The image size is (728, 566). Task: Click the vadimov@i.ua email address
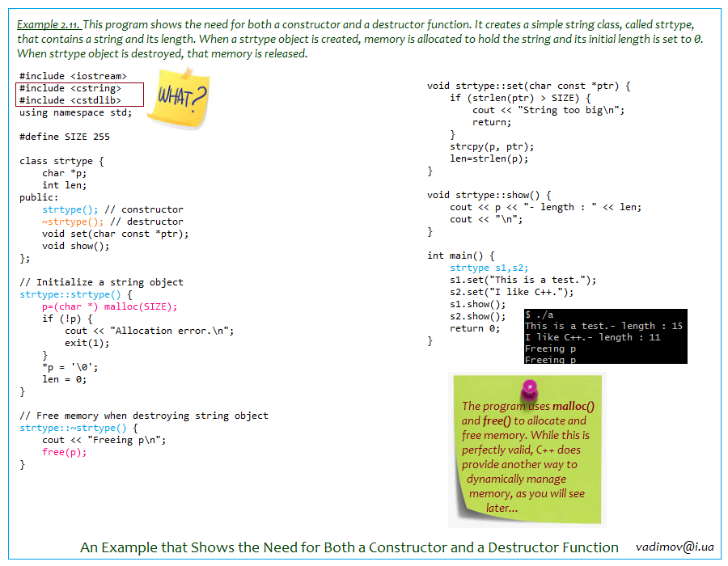point(675,547)
